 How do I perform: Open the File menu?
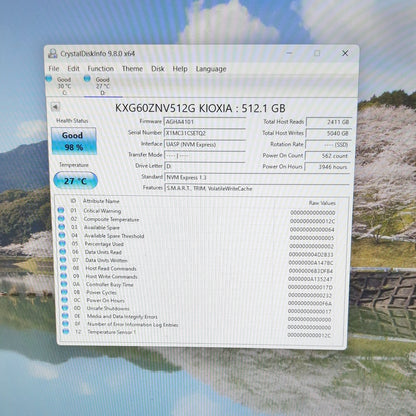[54, 69]
